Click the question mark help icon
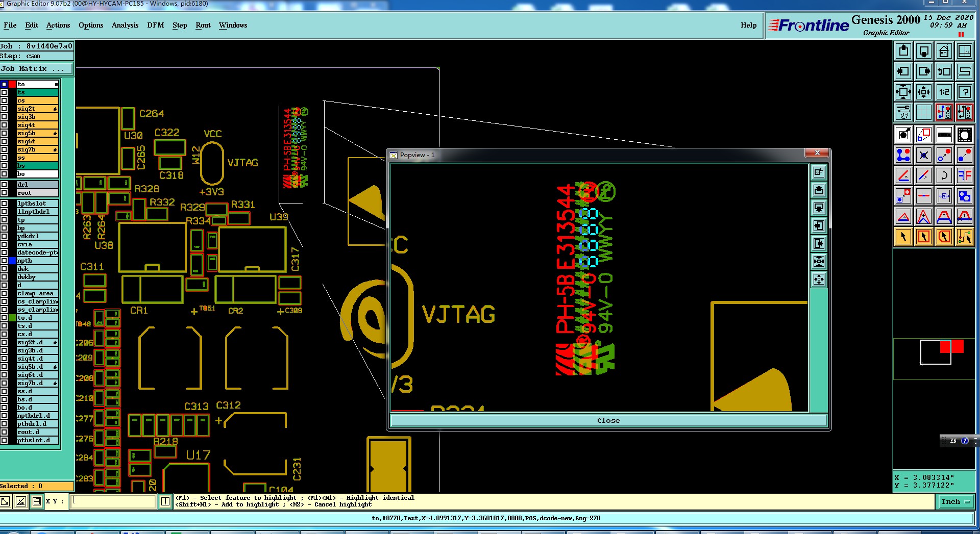This screenshot has width=980, height=534. click(965, 92)
